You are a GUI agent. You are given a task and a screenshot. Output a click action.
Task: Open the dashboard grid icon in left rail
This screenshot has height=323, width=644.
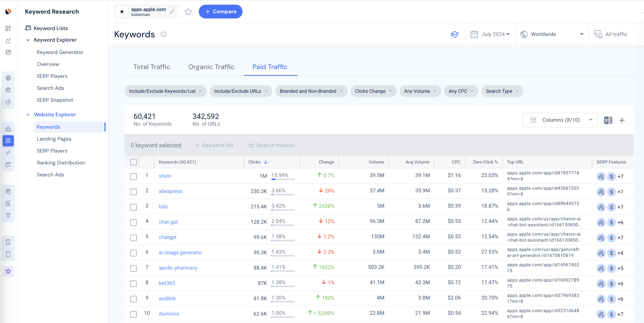click(x=8, y=28)
